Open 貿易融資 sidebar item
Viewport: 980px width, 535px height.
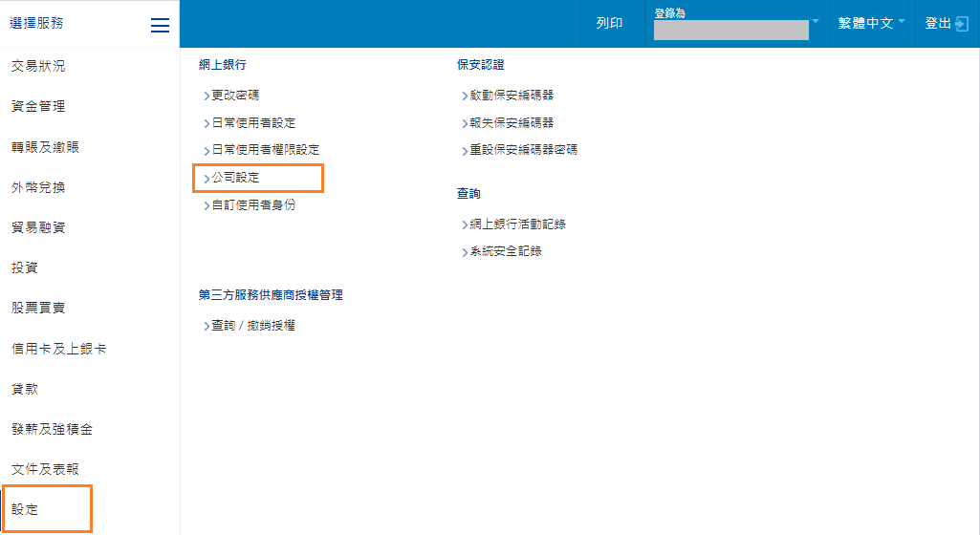click(38, 227)
